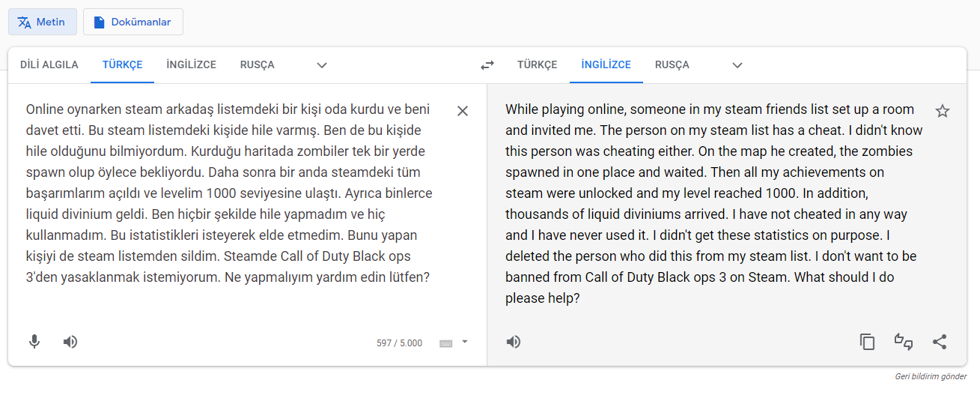Viewport: 980px width, 401px height.
Task: Save translation with the star icon
Action: [x=943, y=111]
